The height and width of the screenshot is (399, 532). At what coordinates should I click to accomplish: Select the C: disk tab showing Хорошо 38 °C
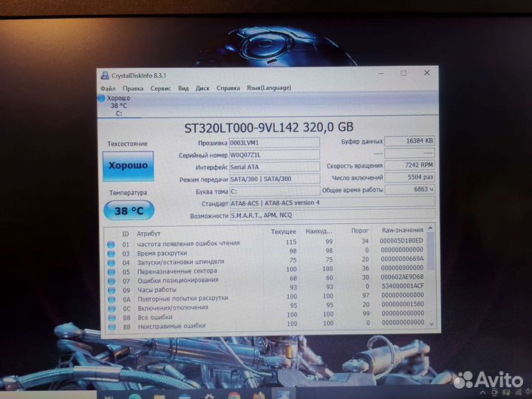tap(119, 106)
